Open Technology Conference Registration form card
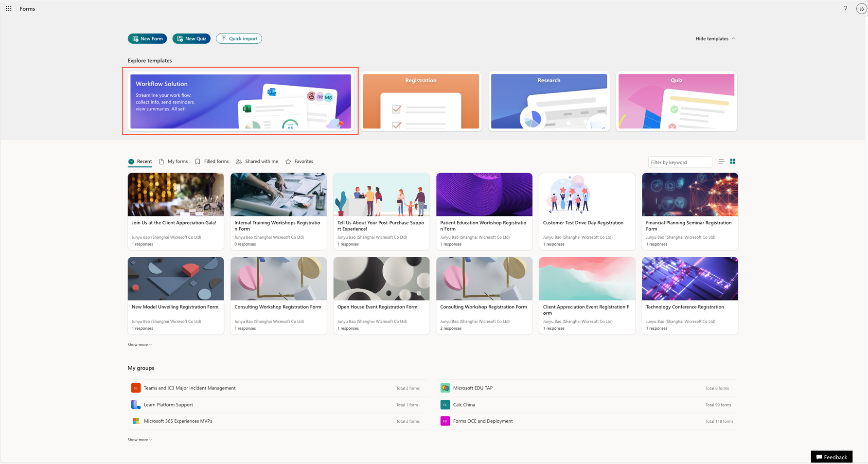 coord(690,296)
